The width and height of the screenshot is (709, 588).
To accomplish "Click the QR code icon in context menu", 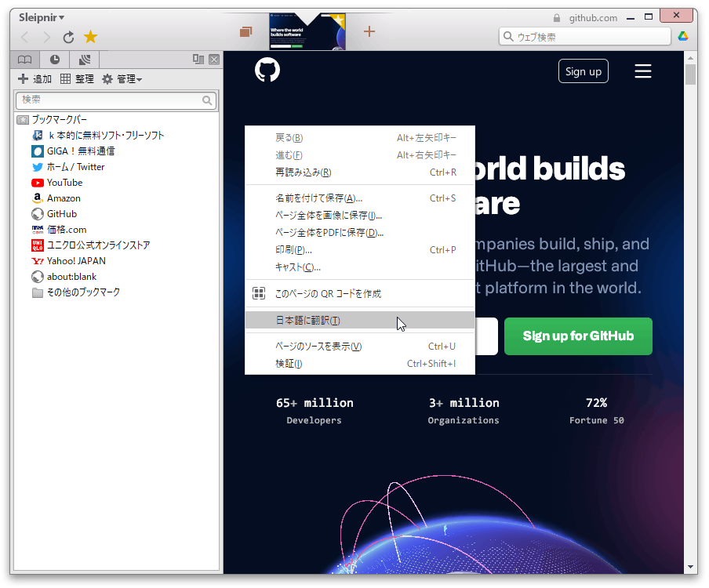I will [x=259, y=293].
